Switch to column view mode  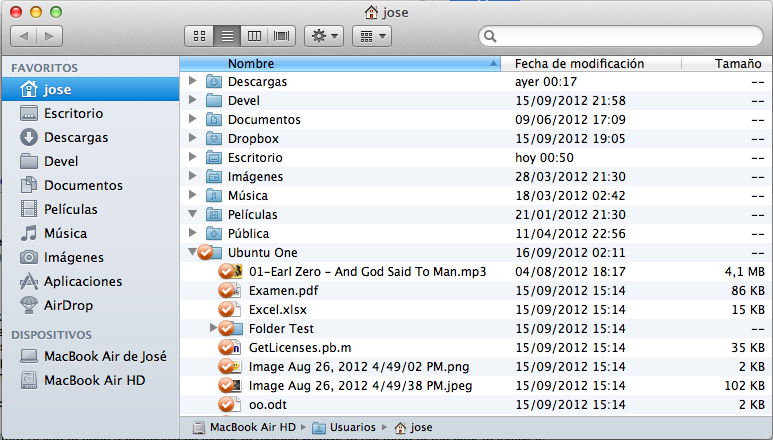(255, 36)
